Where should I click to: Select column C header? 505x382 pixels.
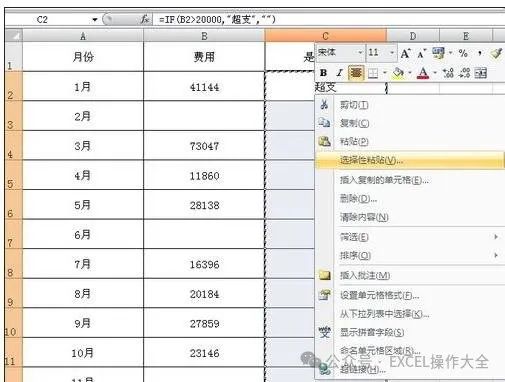coord(326,36)
